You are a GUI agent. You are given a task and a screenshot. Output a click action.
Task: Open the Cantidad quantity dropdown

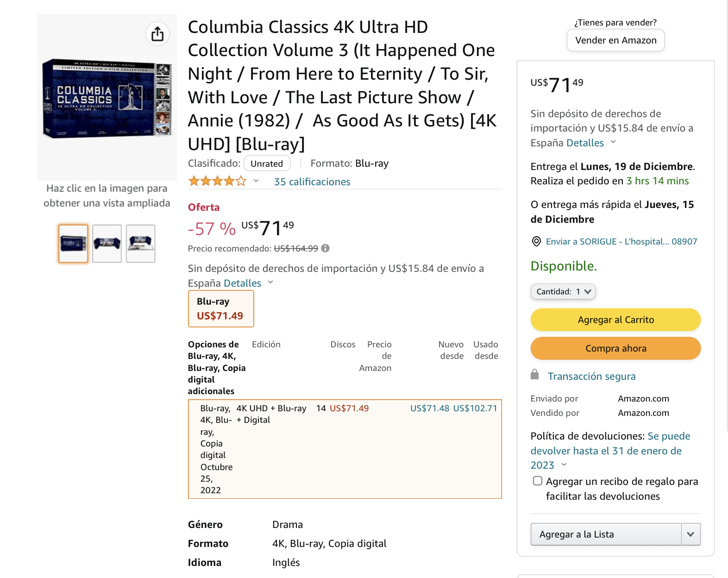coord(563,291)
